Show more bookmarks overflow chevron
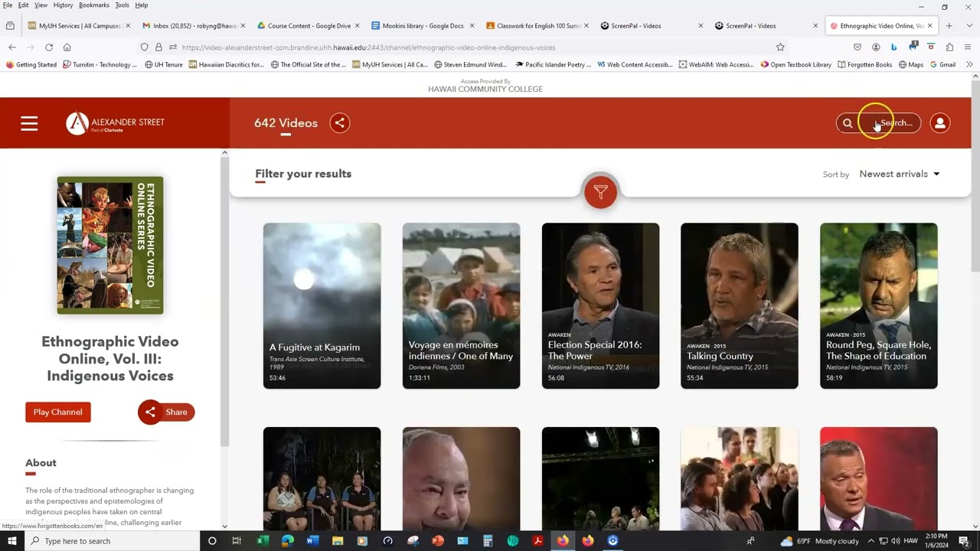This screenshot has width=980, height=551. 969,64
